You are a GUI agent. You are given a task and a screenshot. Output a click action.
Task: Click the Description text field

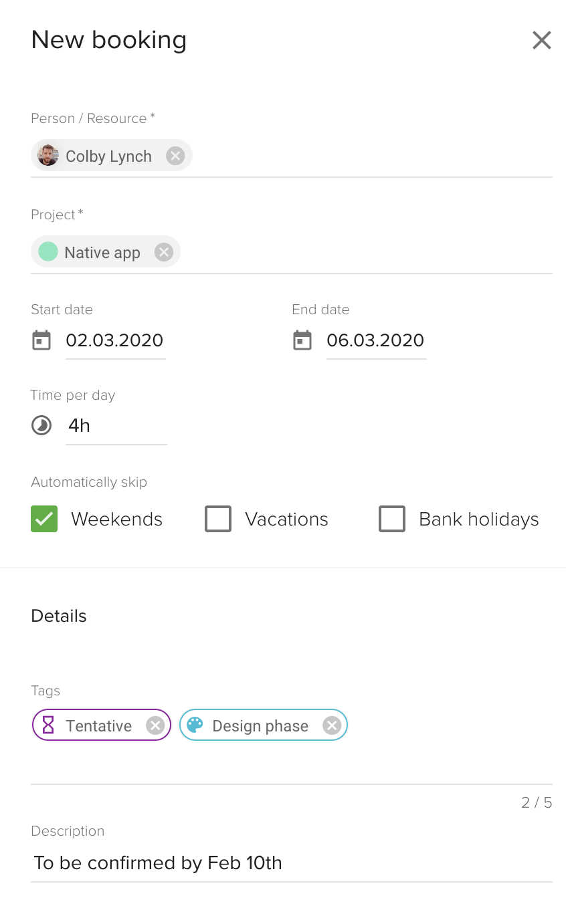(292, 863)
